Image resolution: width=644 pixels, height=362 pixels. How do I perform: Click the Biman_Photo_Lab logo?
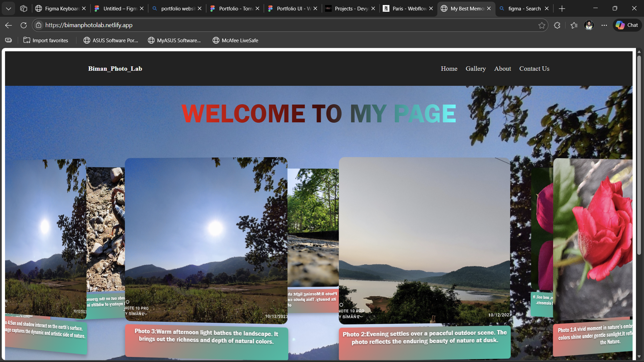(115, 68)
